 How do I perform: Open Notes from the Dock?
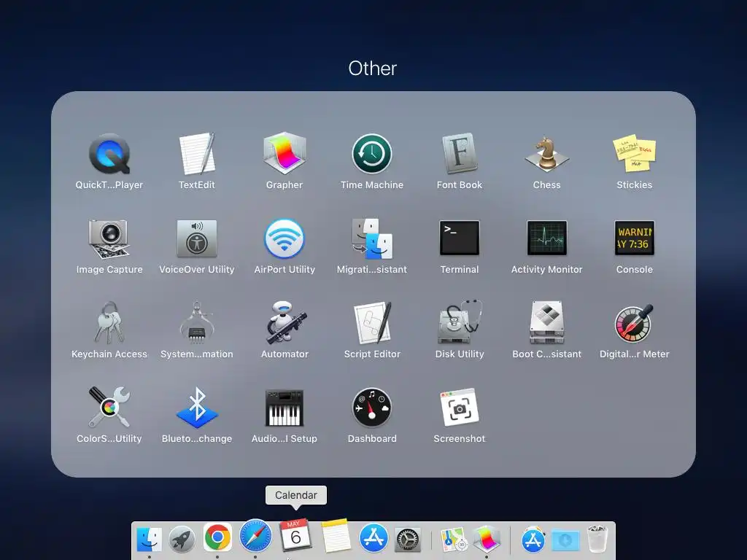point(336,535)
